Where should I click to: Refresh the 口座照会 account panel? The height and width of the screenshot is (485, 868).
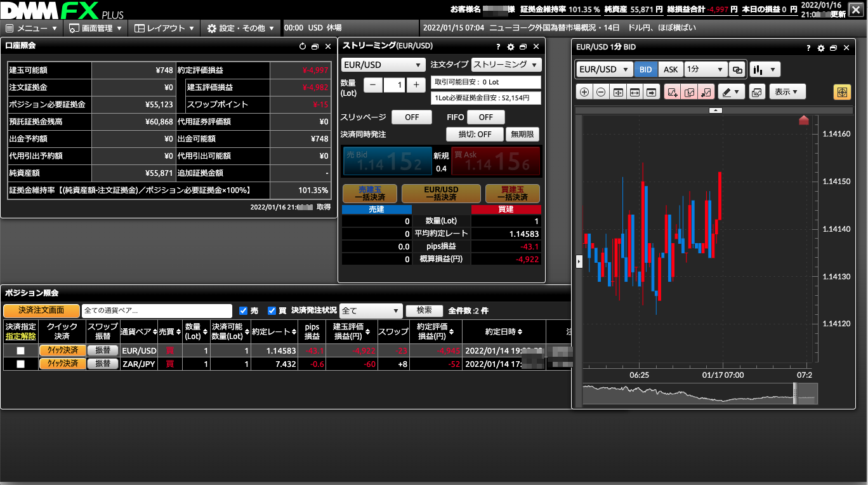[x=303, y=46]
